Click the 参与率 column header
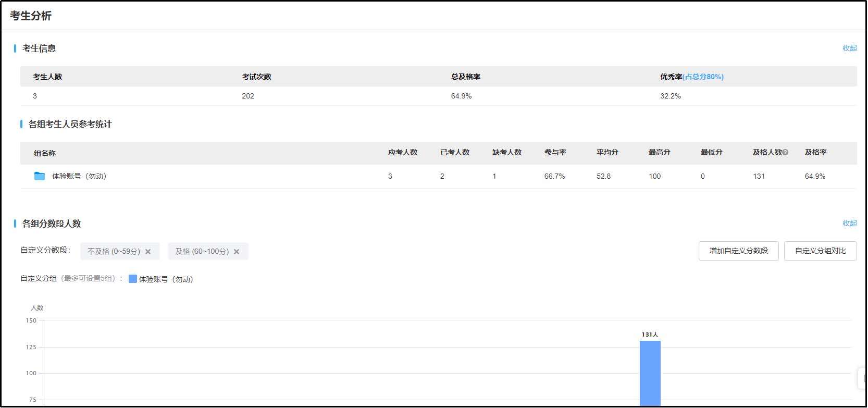The width and height of the screenshot is (868, 408). (x=555, y=153)
